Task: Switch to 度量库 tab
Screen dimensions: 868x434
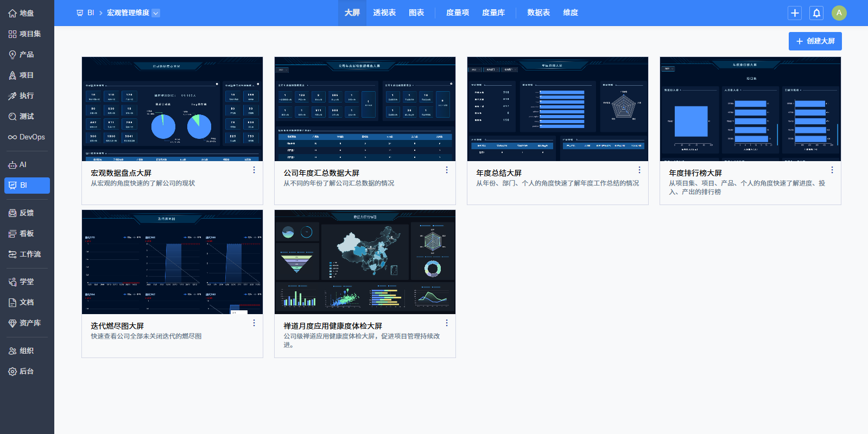Action: pyautogui.click(x=493, y=13)
